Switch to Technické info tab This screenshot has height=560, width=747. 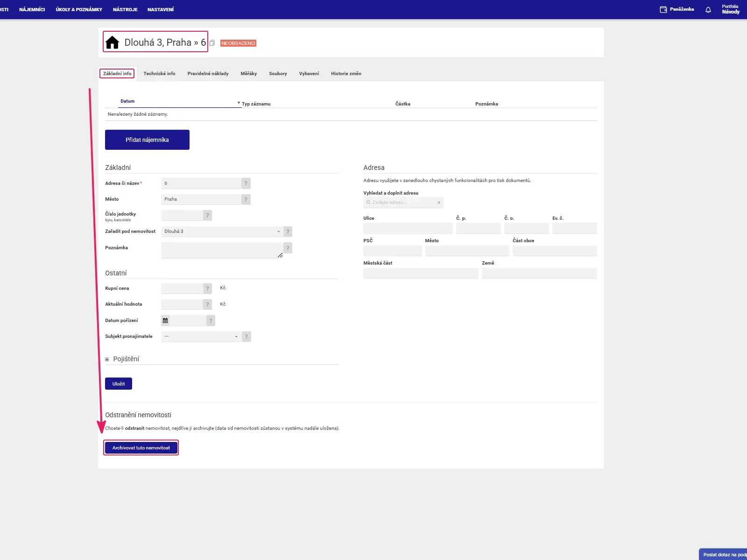[x=159, y=74]
